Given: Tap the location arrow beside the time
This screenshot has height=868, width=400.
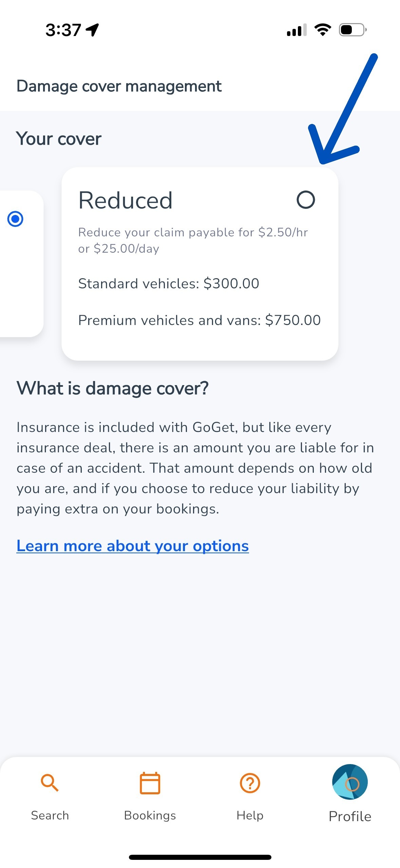Looking at the screenshot, I should (x=92, y=30).
